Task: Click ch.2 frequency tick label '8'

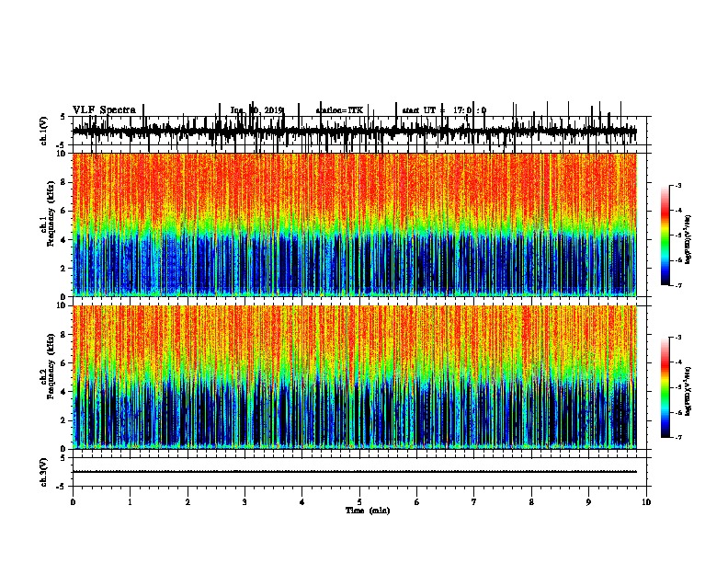Action: 63,335
